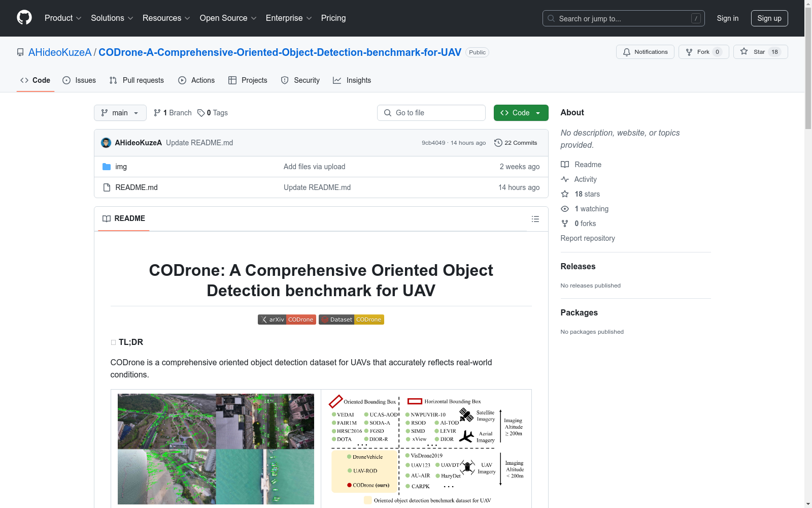The image size is (812, 508).
Task: Open the Pull requests tab
Action: pos(137,80)
